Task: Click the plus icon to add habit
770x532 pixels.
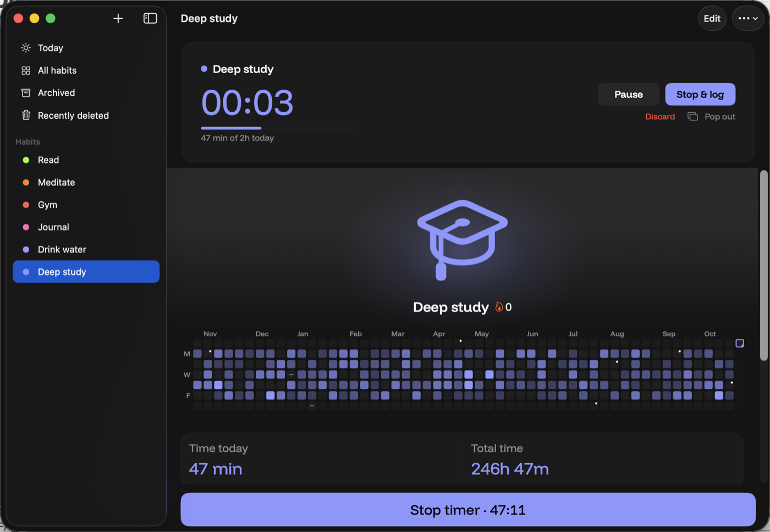Action: (x=118, y=19)
